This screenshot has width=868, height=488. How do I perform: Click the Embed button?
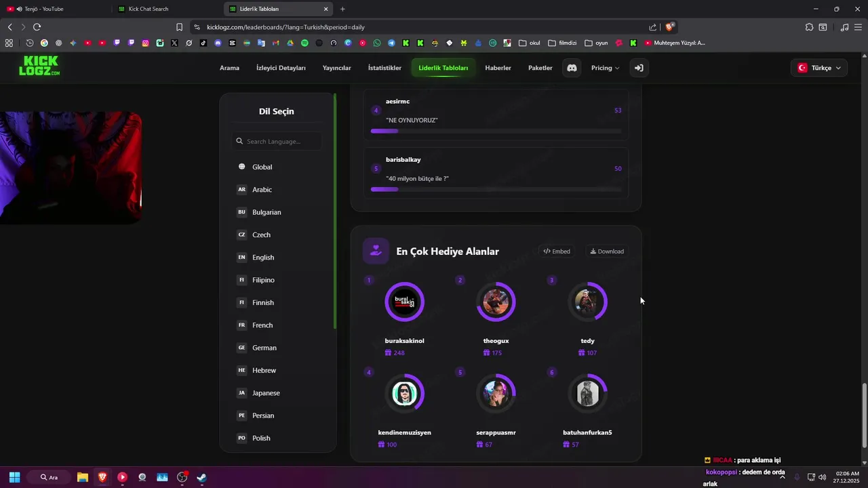tap(557, 251)
